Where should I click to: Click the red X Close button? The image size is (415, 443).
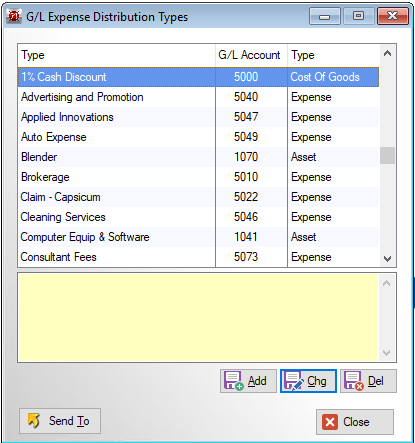click(x=355, y=422)
